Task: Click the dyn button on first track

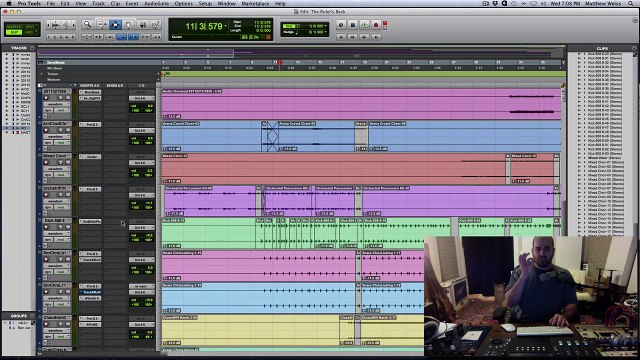Action: (48, 110)
